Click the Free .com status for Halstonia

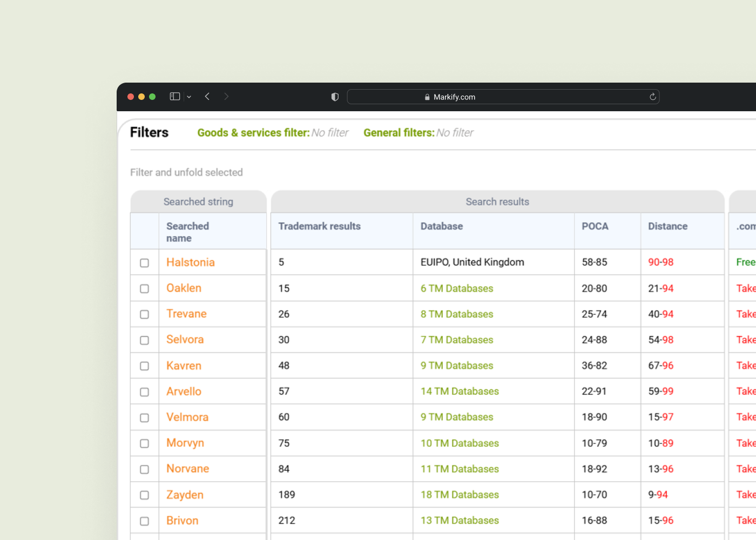746,262
